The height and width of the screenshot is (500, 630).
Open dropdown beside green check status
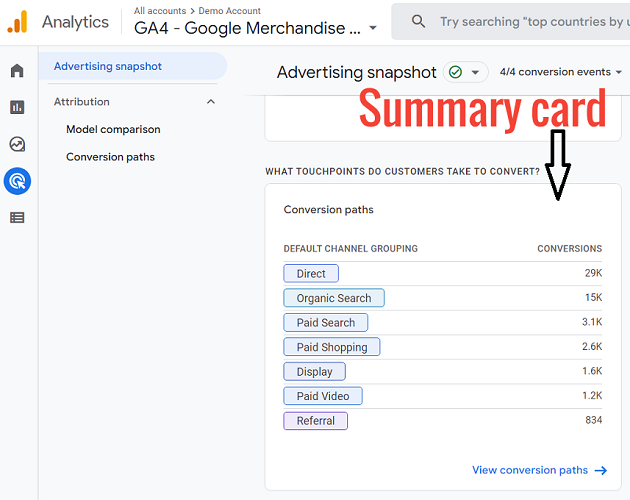point(475,73)
